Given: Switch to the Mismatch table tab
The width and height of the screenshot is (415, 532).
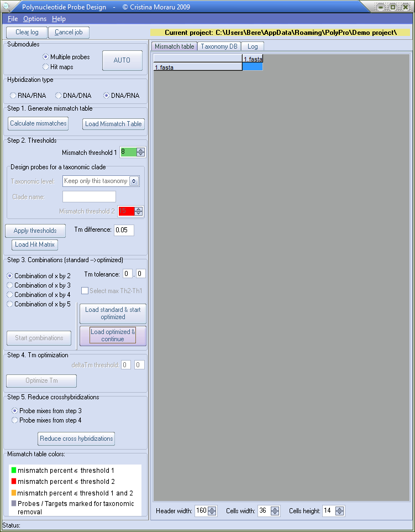Looking at the screenshot, I should click(174, 46).
